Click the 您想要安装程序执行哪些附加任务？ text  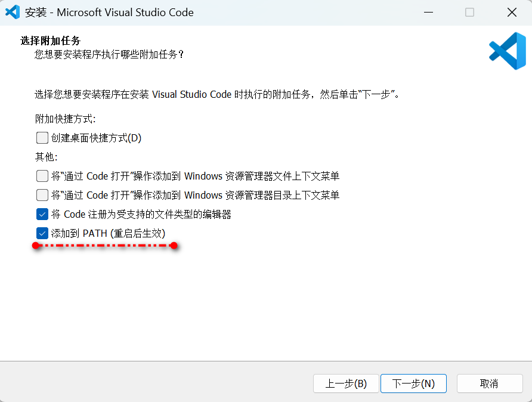(x=109, y=54)
